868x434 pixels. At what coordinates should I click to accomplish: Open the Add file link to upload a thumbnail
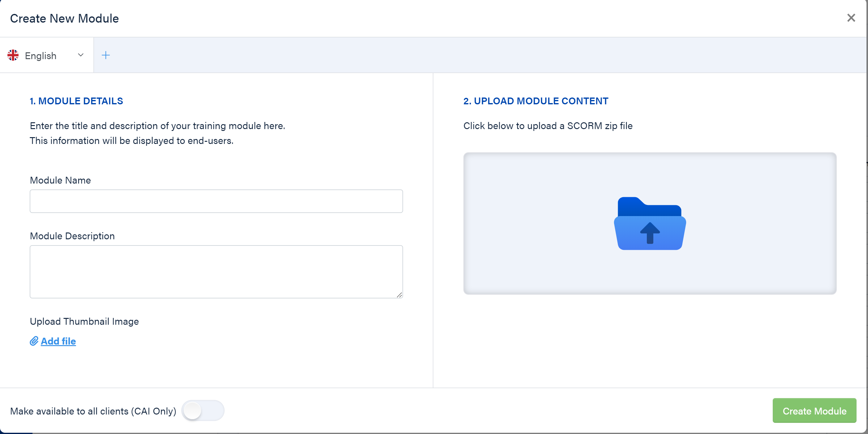[58, 341]
